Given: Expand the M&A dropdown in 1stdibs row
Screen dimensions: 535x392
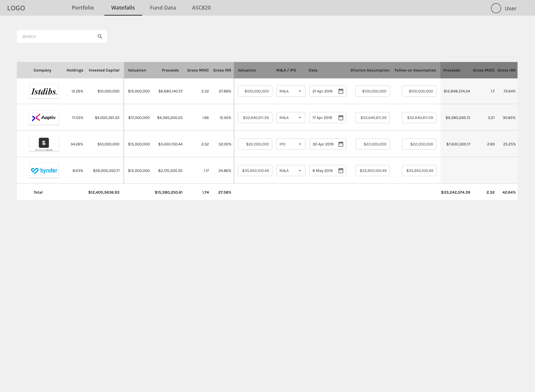Looking at the screenshot, I should [291, 91].
